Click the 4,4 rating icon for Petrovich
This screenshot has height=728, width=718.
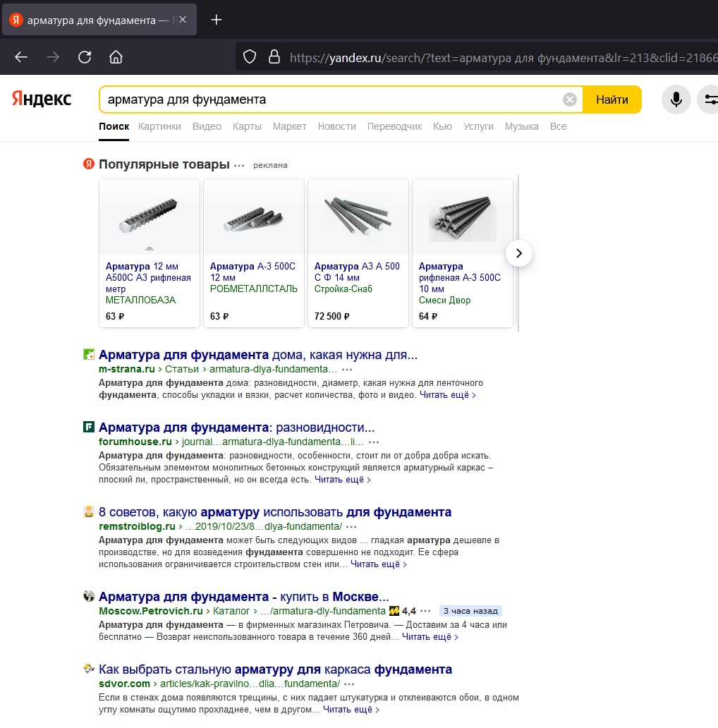(394, 611)
